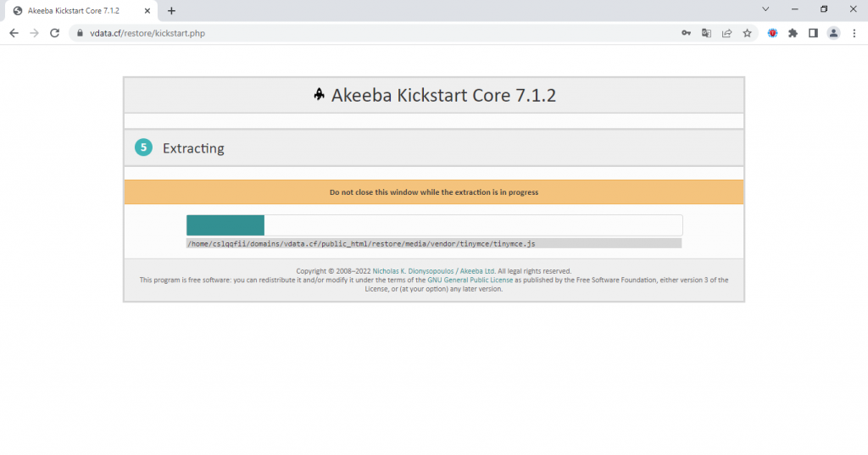
Task: Select the Akeeba Kickstart Core tab
Action: click(76, 11)
